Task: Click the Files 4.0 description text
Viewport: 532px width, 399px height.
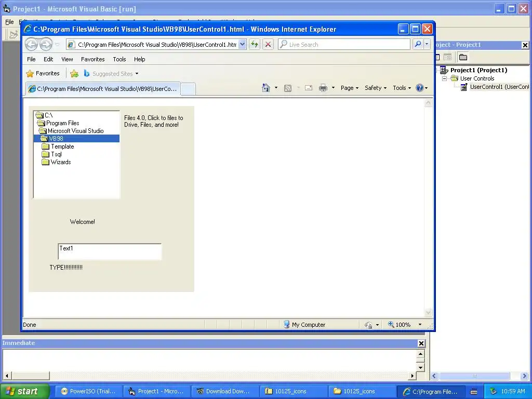Action: coord(153,121)
